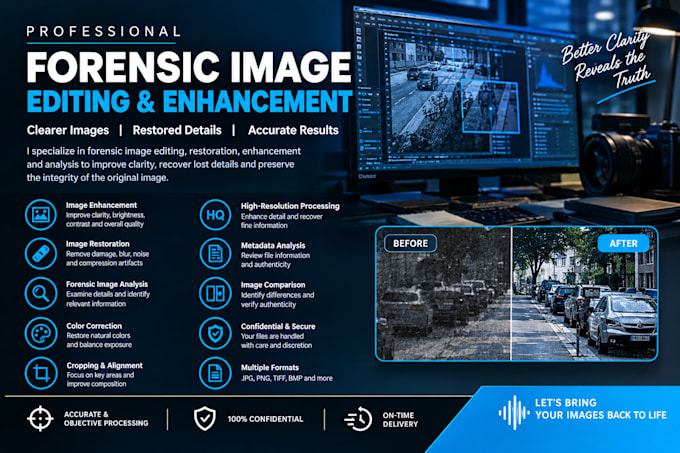Click "Review file information and authenticity" text
Image resolution: width=680 pixels, height=453 pixels.
click(275, 260)
